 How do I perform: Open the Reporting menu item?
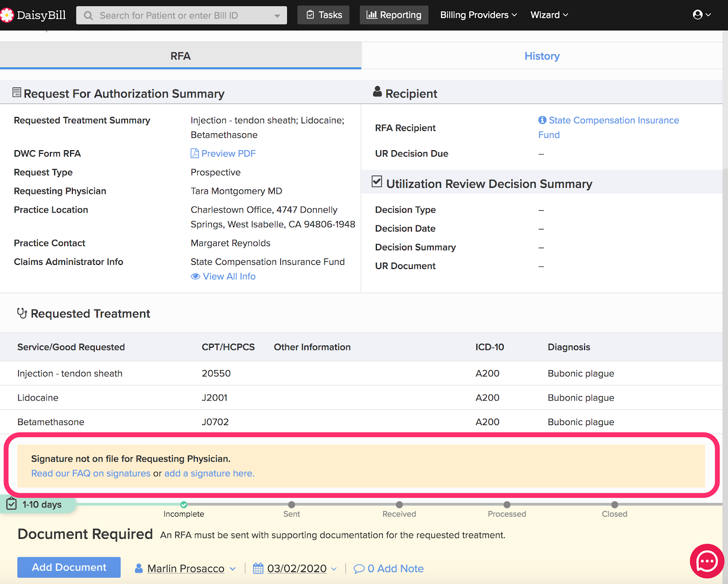[394, 15]
